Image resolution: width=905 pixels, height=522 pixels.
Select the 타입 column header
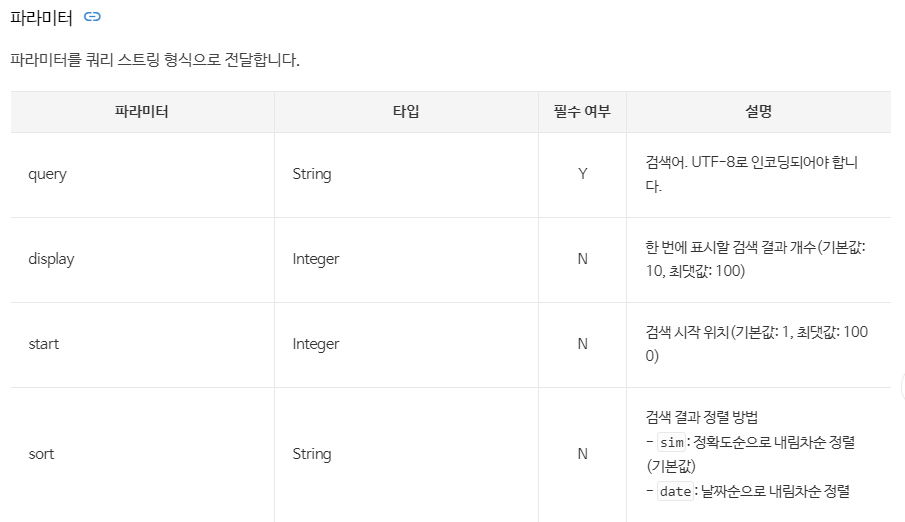406,111
